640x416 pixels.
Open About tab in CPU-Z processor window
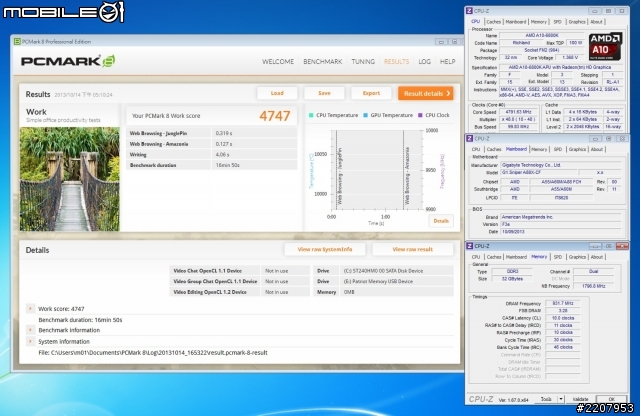click(596, 22)
